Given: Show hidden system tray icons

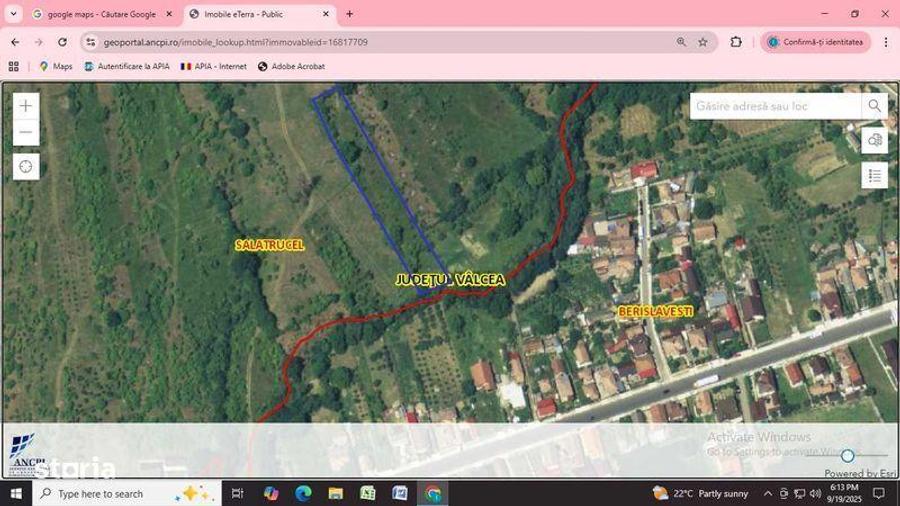Looking at the screenshot, I should pyautogui.click(x=768, y=493).
